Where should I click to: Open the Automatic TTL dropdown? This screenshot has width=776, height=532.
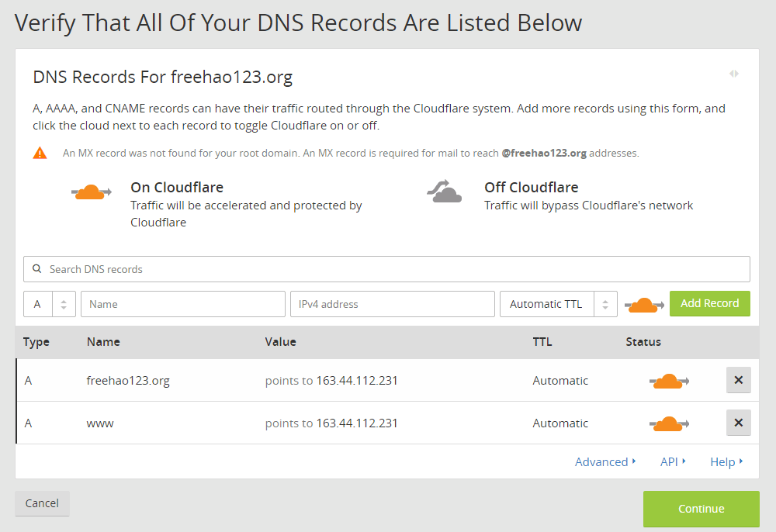(x=558, y=304)
